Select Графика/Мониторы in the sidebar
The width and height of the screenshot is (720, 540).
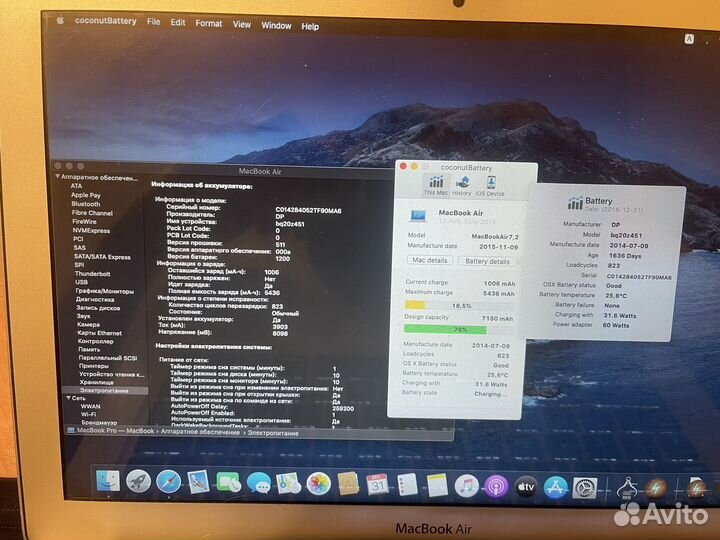[x=105, y=291]
